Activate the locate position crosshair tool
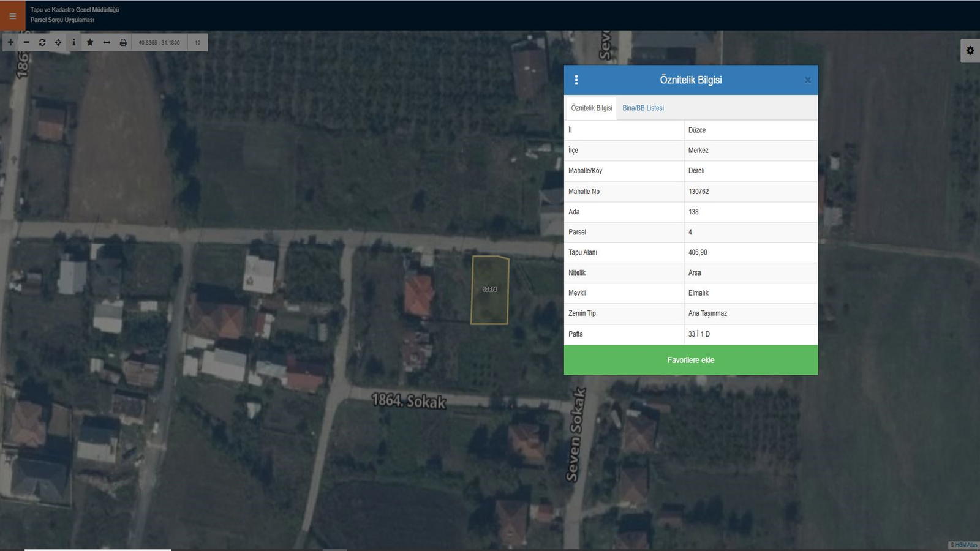This screenshot has width=980, height=551. 58,42
